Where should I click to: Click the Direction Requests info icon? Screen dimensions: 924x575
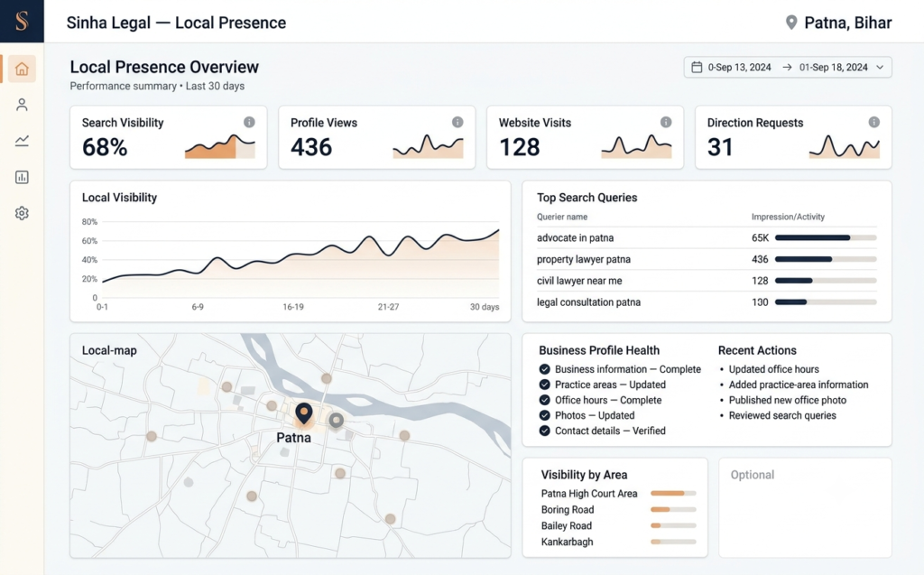873,122
